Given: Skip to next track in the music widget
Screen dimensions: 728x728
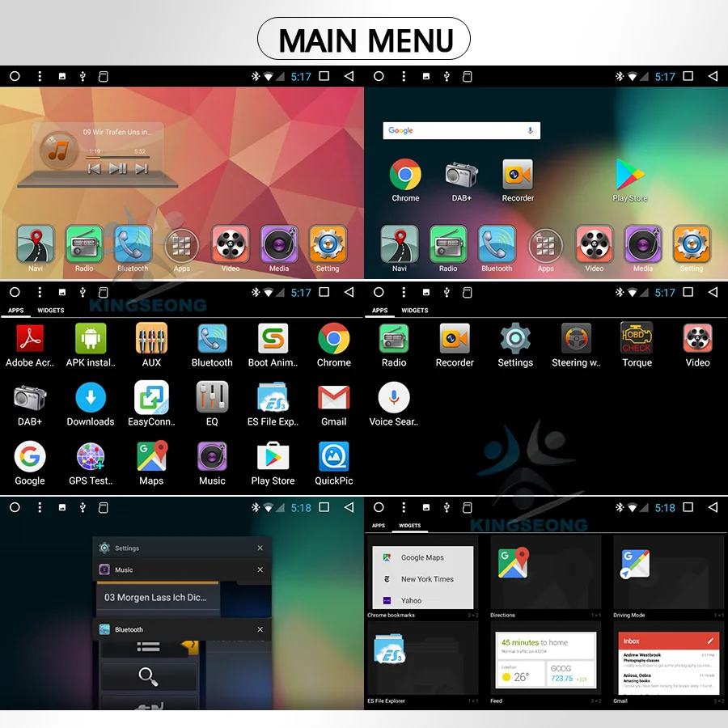Looking at the screenshot, I should pyautogui.click(x=141, y=169).
